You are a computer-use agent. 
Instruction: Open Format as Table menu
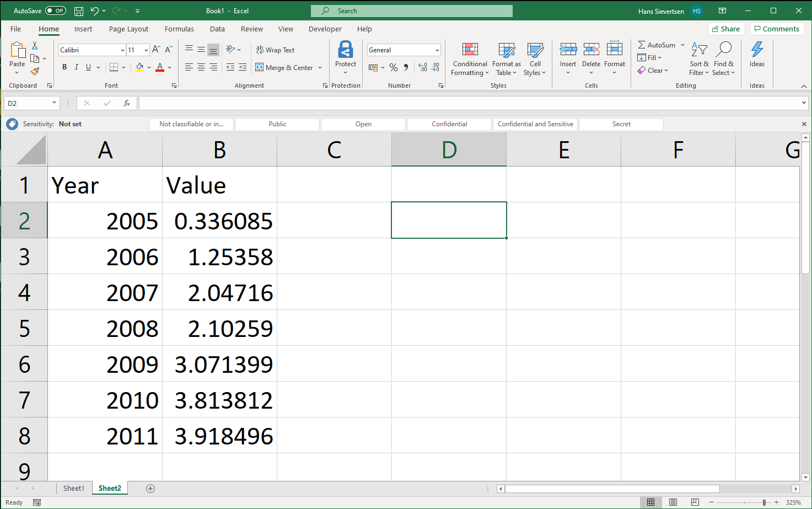(x=506, y=59)
